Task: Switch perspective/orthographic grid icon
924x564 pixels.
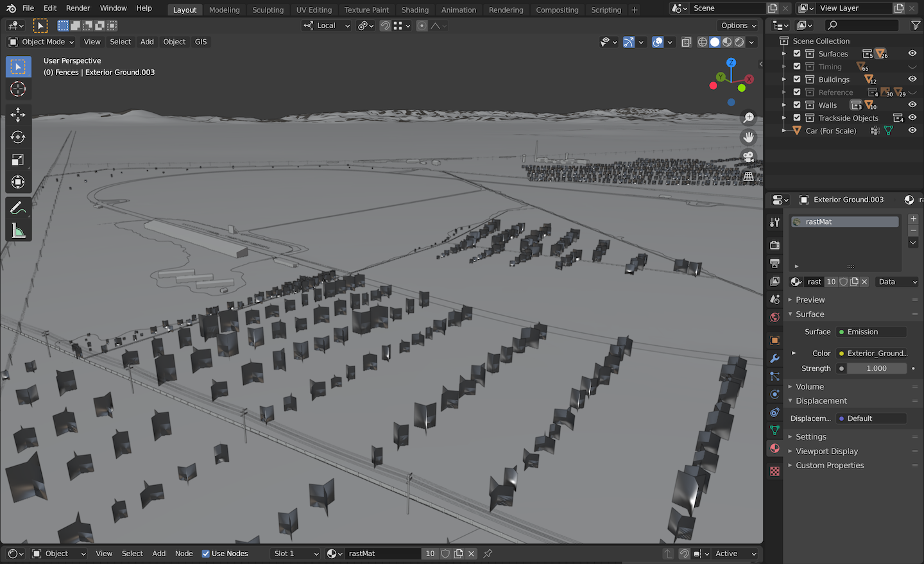Action: coord(748,176)
